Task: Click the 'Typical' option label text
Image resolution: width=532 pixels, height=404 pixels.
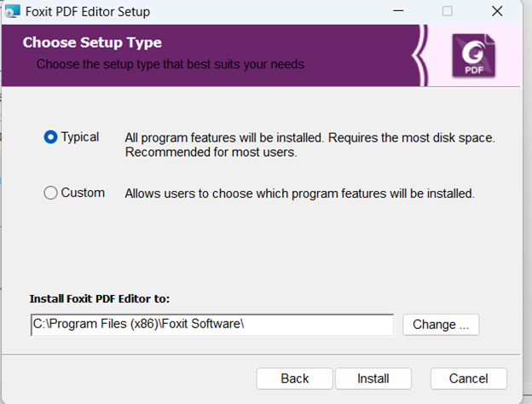Action: (80, 137)
